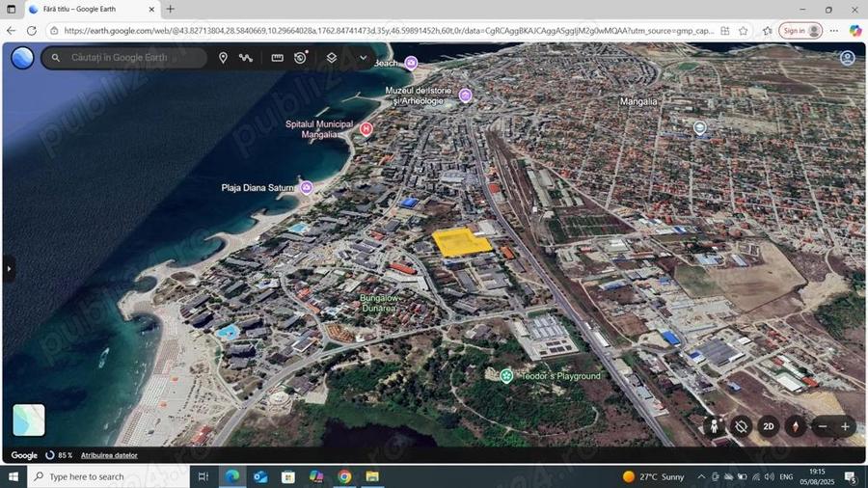Click the 85% loading progress indicator
The height and width of the screenshot is (488, 868).
[59, 455]
